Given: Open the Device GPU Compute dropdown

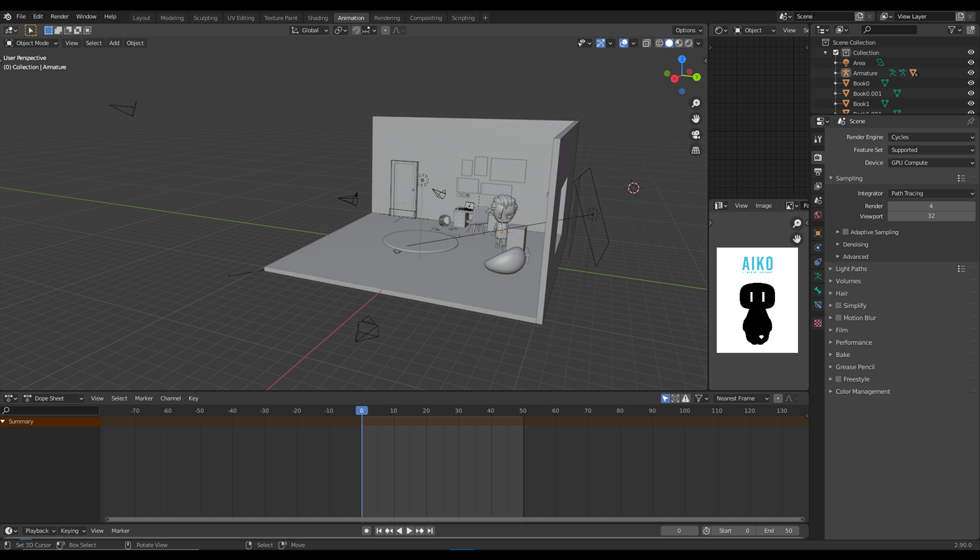Looking at the screenshot, I should 931,162.
